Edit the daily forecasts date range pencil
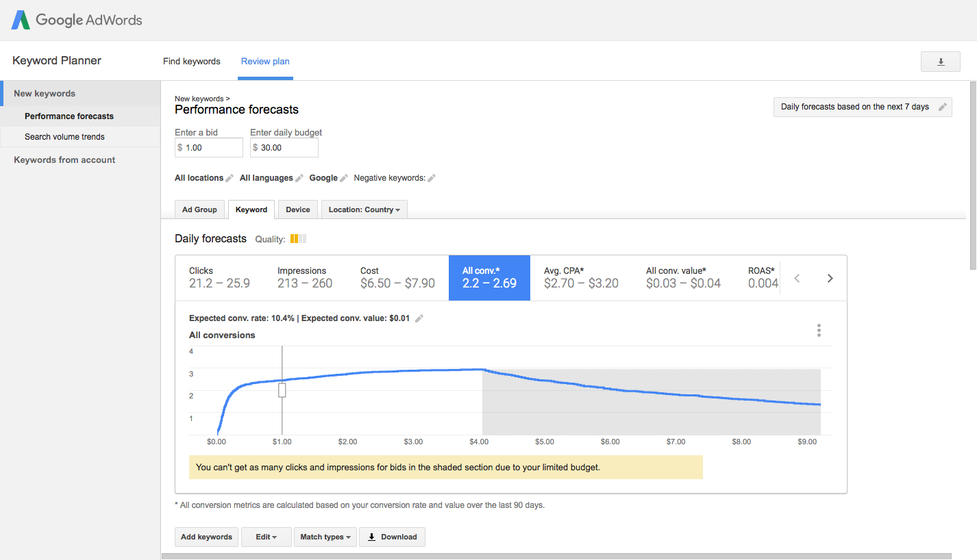Screen dimensions: 977x560 943,107
